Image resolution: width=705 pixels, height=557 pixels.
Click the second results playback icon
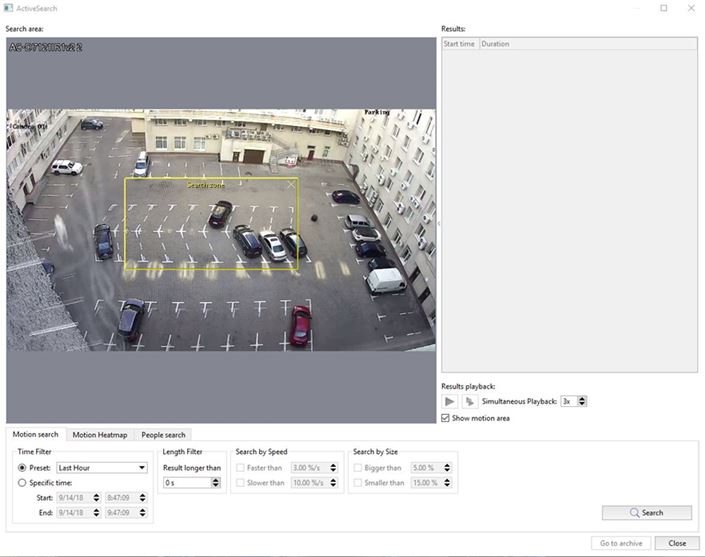click(468, 401)
